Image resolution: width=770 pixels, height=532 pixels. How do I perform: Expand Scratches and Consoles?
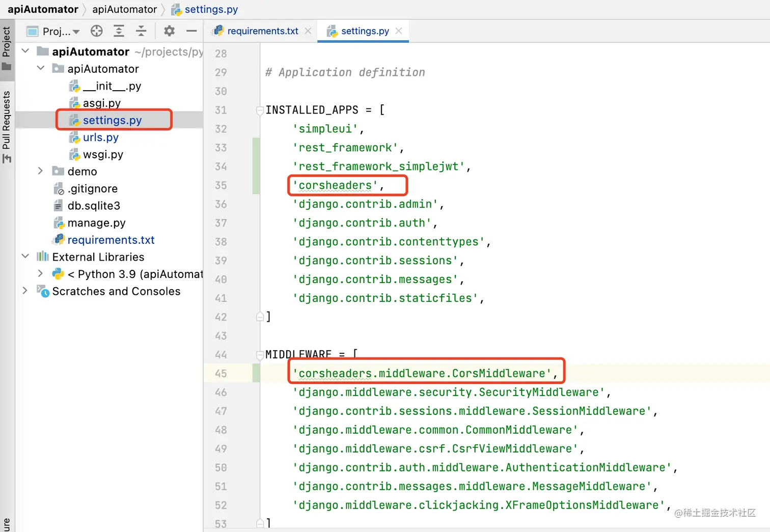25,291
